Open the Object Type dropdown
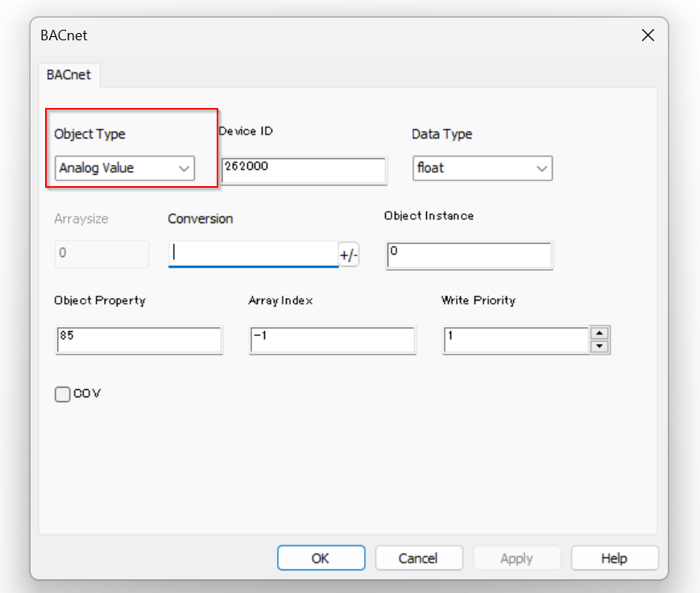This screenshot has height=593, width=700. pos(125,168)
